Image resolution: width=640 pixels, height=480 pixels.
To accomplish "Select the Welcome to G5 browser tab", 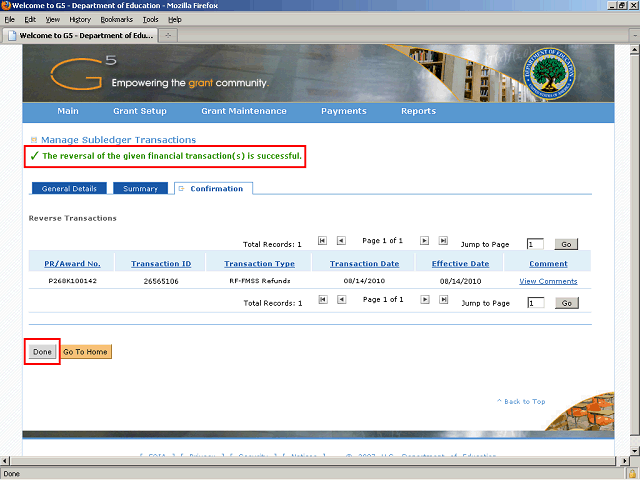I will pyautogui.click(x=80, y=36).
